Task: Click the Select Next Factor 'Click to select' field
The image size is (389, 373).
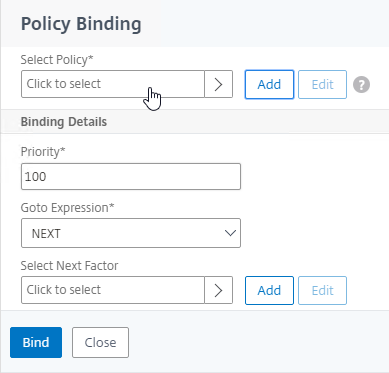Action: 113,290
